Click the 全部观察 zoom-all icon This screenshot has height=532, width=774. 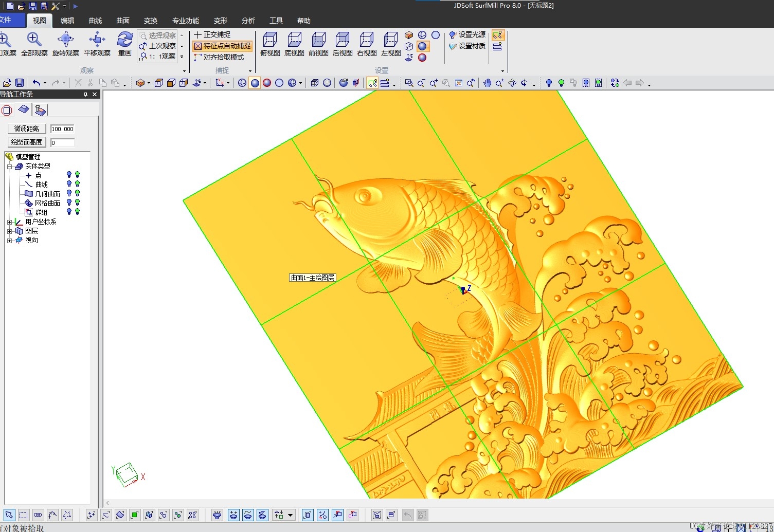[x=34, y=39]
